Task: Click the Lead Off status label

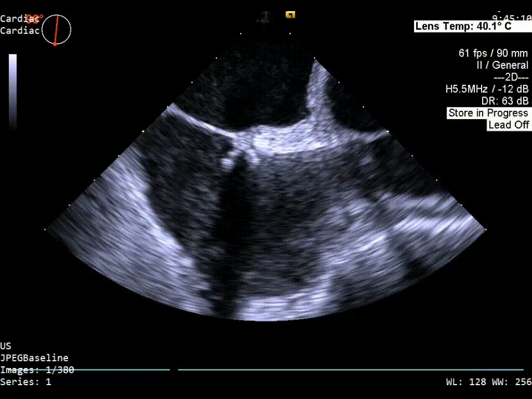Action: [508, 125]
